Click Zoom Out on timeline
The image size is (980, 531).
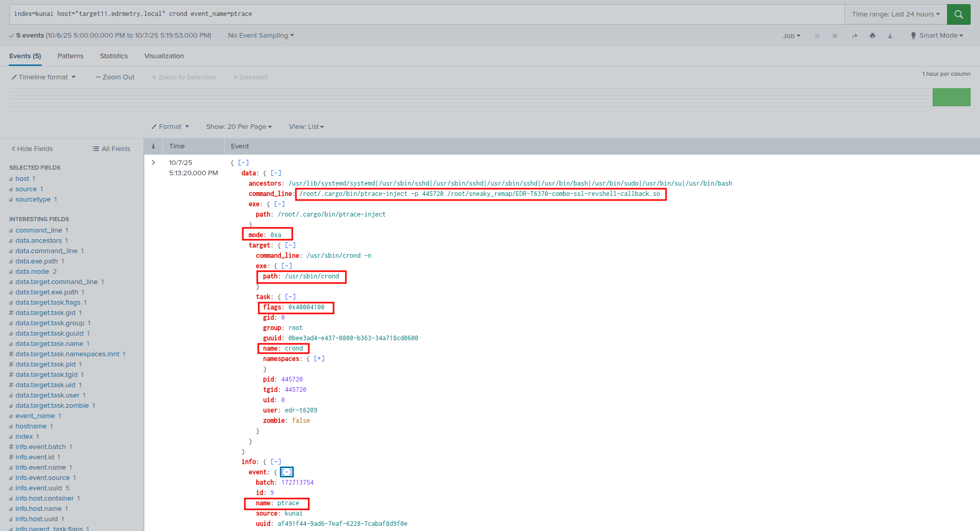(115, 77)
